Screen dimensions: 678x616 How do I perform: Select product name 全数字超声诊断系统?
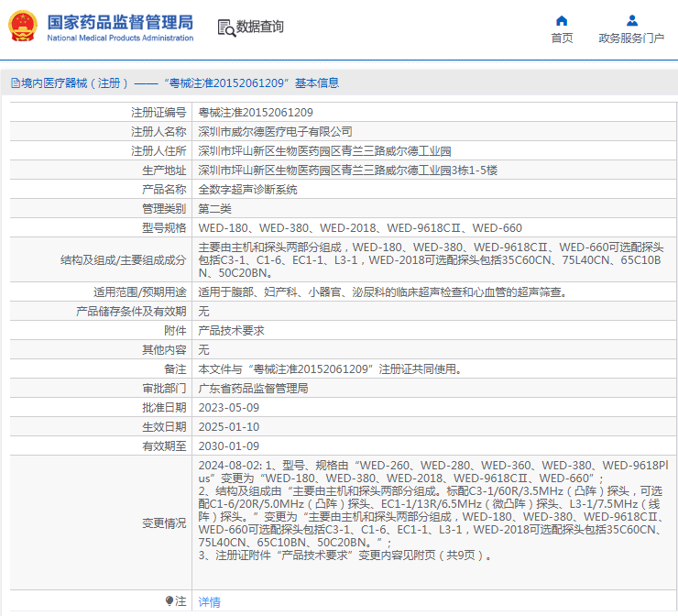pyautogui.click(x=247, y=190)
